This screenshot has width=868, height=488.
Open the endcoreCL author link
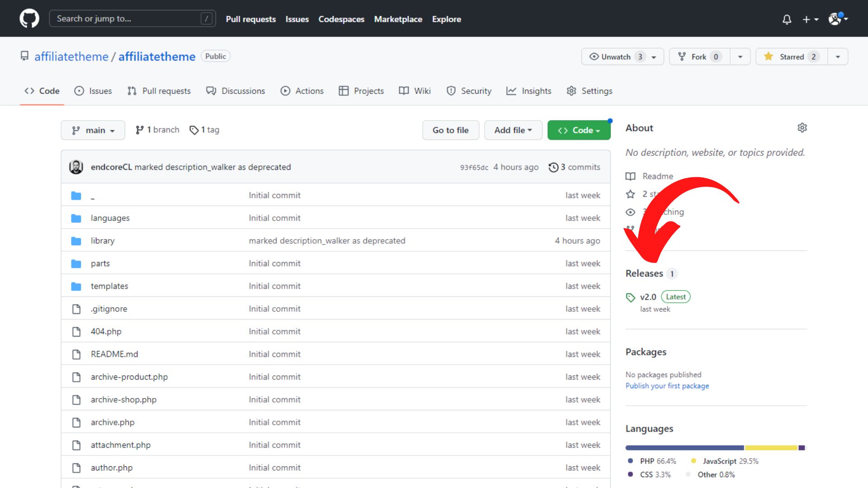point(111,167)
